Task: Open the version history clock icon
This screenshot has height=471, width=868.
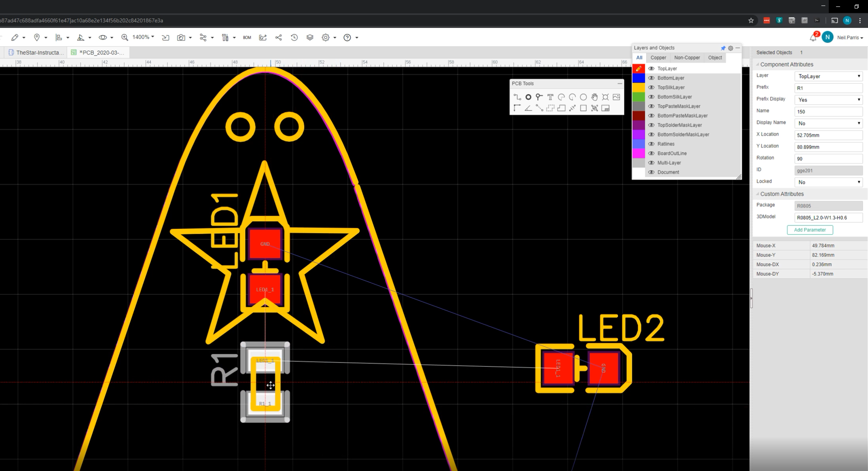Action: [294, 38]
